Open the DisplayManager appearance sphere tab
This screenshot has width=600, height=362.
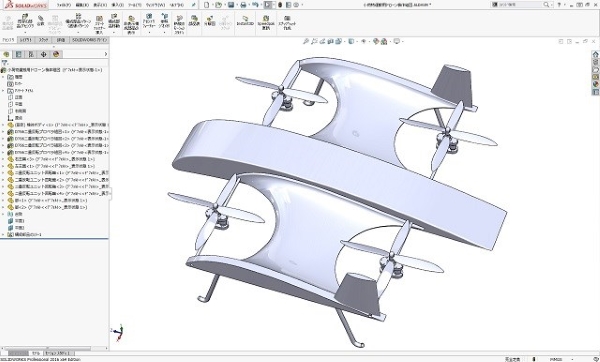56,54
